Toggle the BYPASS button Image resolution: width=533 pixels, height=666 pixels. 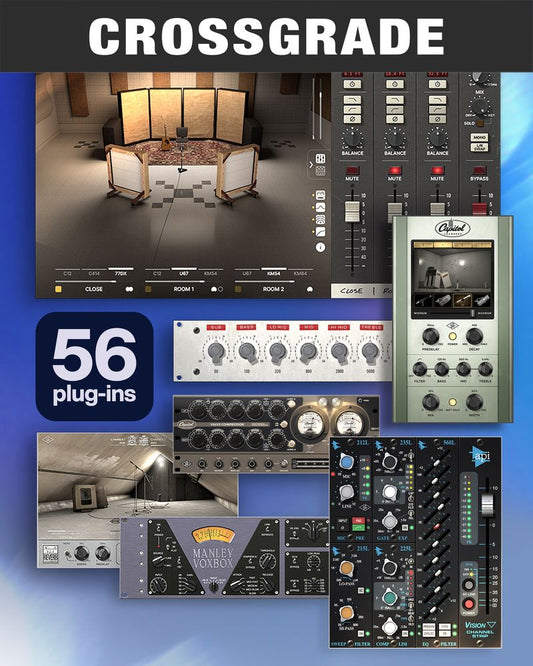(479, 170)
